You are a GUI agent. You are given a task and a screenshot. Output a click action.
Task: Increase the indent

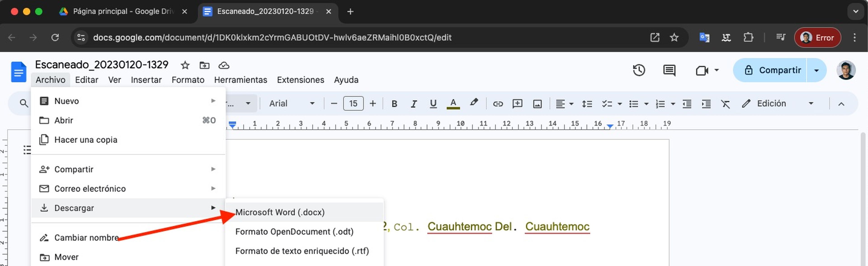tap(706, 104)
